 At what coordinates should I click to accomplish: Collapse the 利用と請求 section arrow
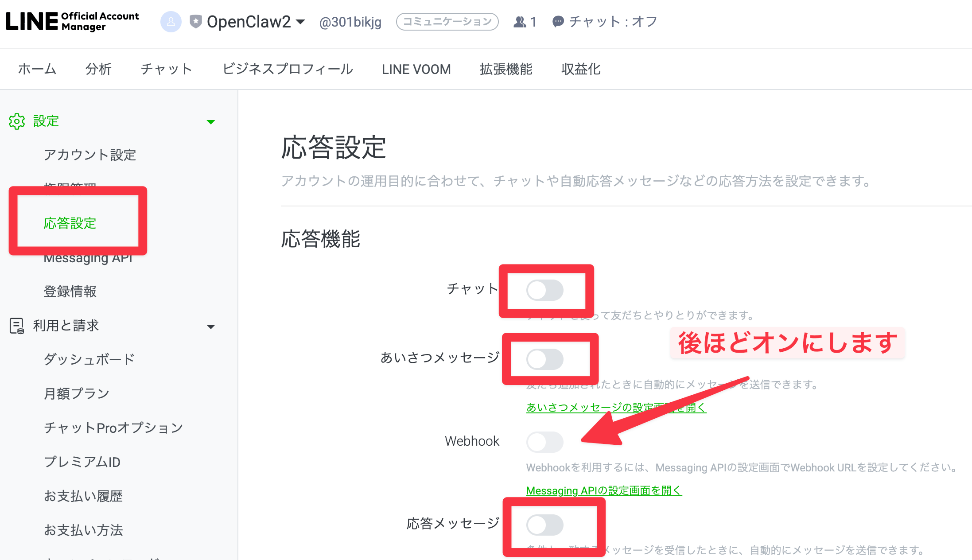[x=211, y=327]
